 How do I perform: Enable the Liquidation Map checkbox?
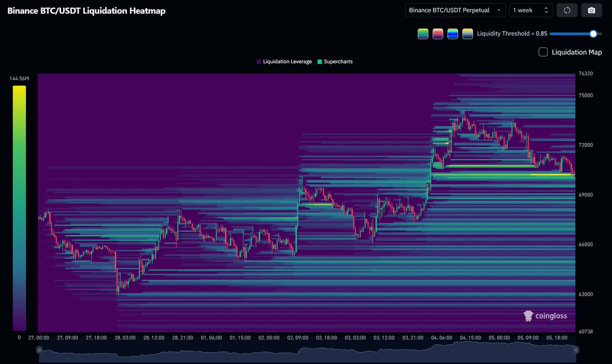(x=543, y=52)
